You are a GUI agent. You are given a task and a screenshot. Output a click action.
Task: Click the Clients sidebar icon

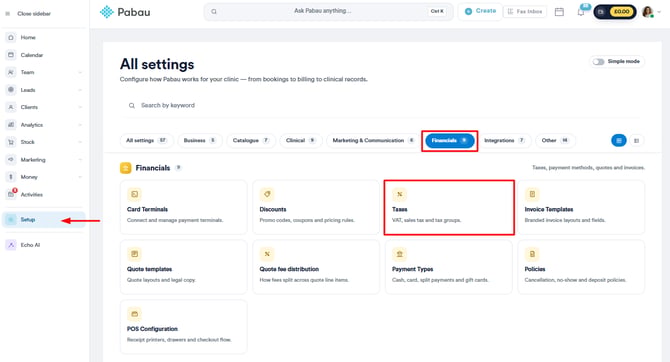11,107
